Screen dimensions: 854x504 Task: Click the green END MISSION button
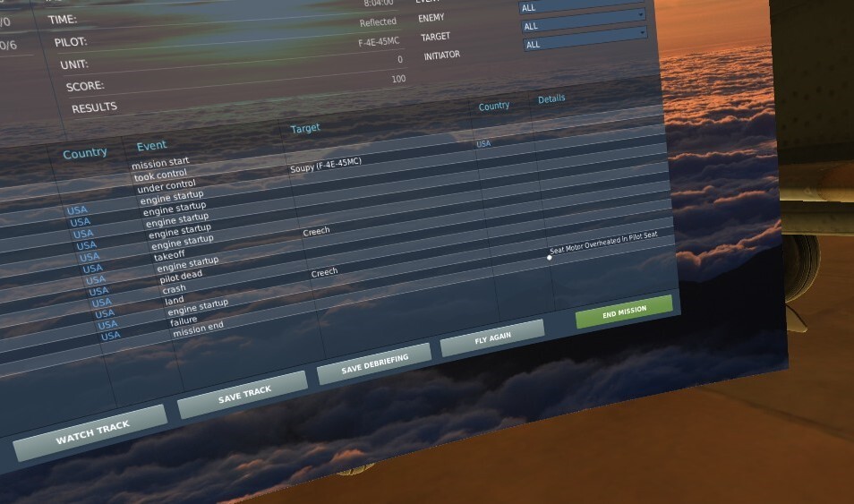(624, 312)
